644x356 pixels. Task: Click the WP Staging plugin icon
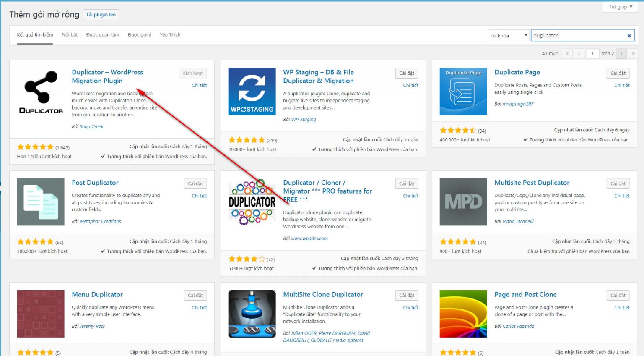(252, 92)
